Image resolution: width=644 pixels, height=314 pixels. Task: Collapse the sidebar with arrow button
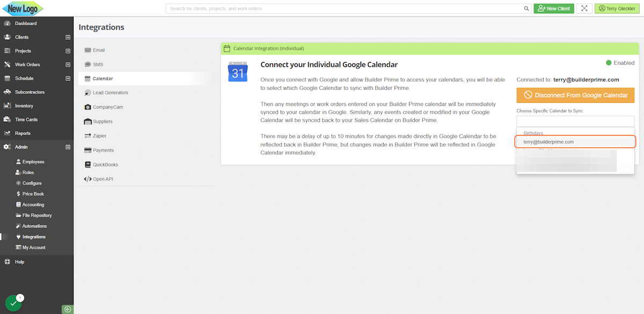(67, 309)
